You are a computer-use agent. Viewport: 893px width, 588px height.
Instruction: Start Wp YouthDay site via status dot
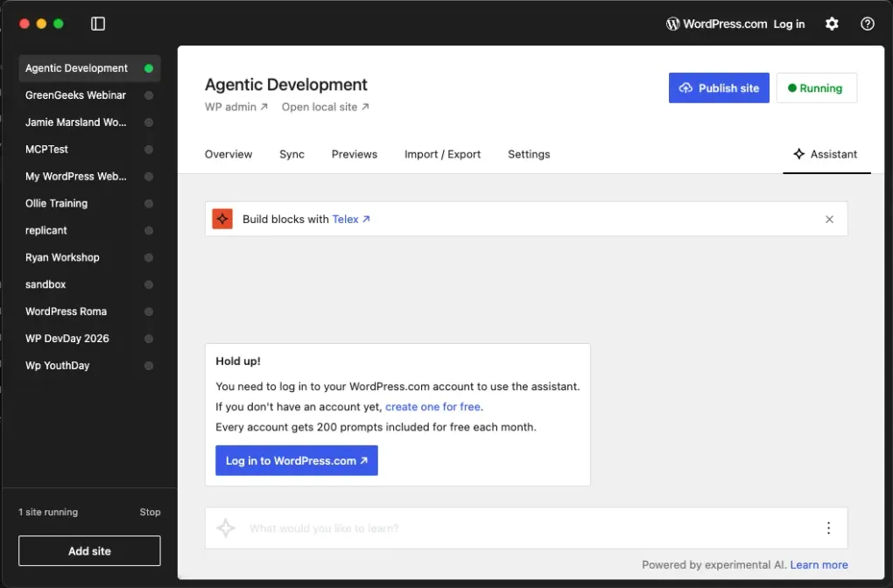(149, 366)
